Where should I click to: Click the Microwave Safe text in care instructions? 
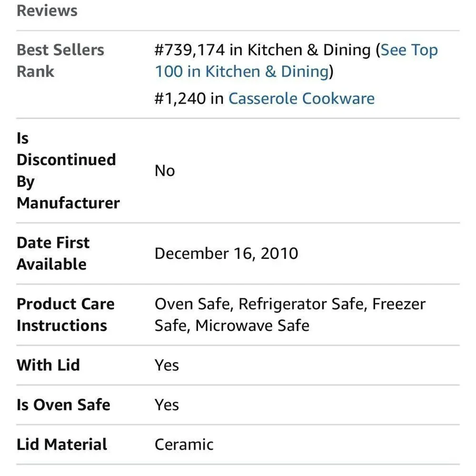coord(252,326)
